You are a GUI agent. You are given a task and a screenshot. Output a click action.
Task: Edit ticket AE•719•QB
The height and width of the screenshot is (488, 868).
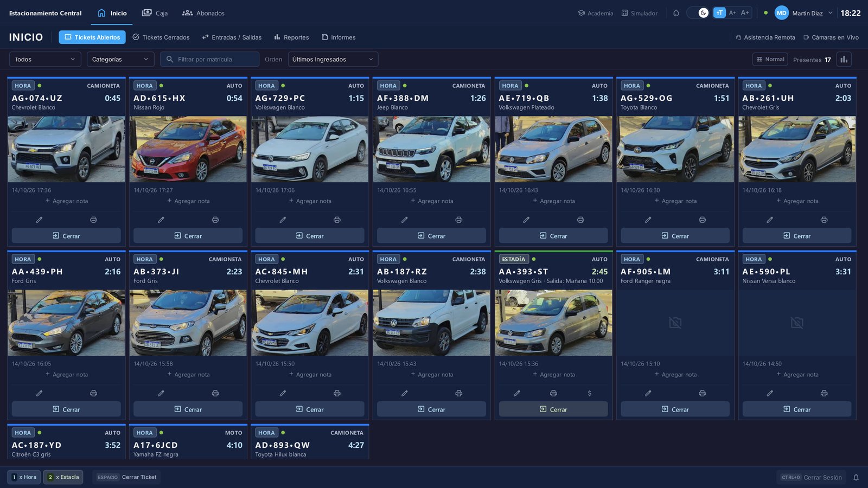pos(526,220)
